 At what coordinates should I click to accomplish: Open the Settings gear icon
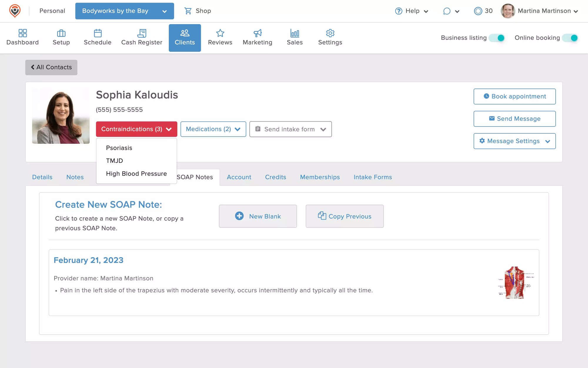tap(330, 33)
